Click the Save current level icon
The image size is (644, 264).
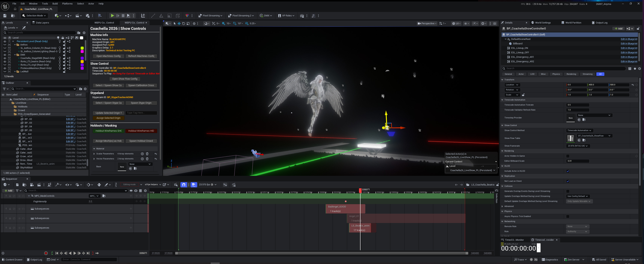5,15
